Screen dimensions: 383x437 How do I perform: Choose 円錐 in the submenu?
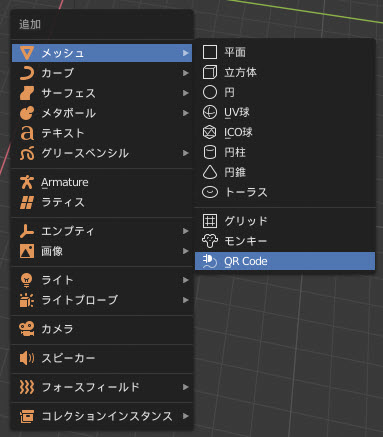(285, 172)
